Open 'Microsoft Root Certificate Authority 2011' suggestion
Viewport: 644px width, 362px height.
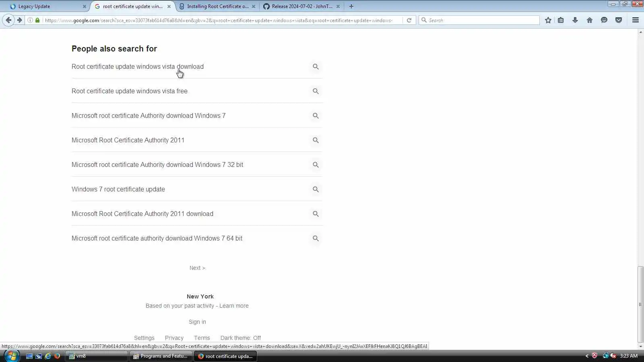coord(128,140)
